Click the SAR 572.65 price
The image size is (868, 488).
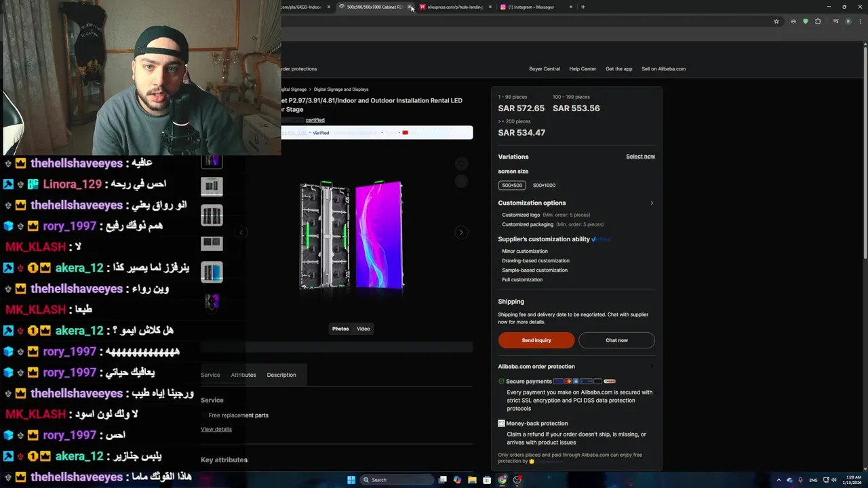pos(521,108)
